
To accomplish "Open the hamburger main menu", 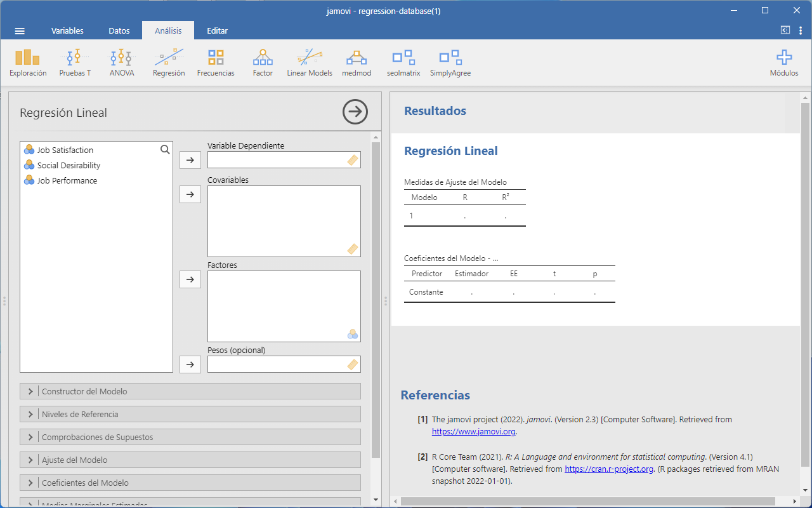I will [20, 30].
